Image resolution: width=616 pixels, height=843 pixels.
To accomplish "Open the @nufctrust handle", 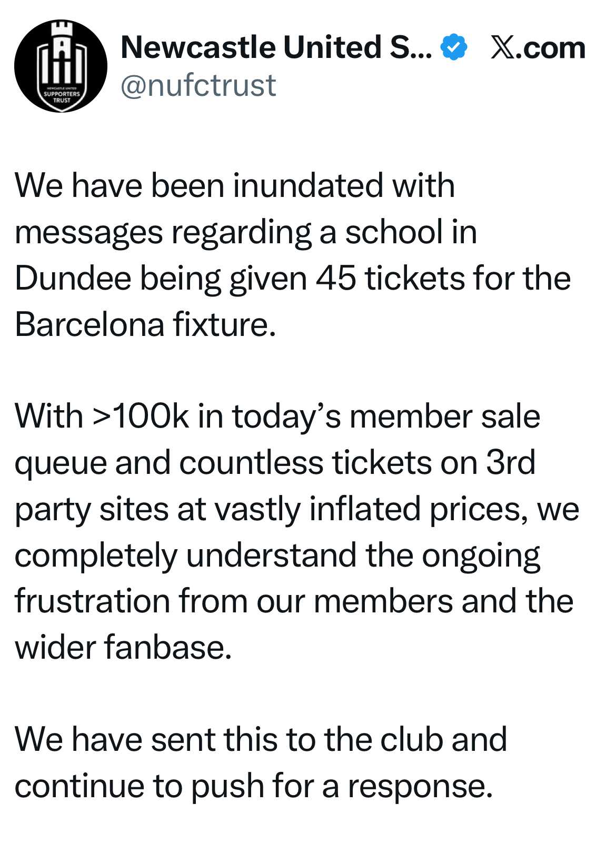I will (198, 85).
